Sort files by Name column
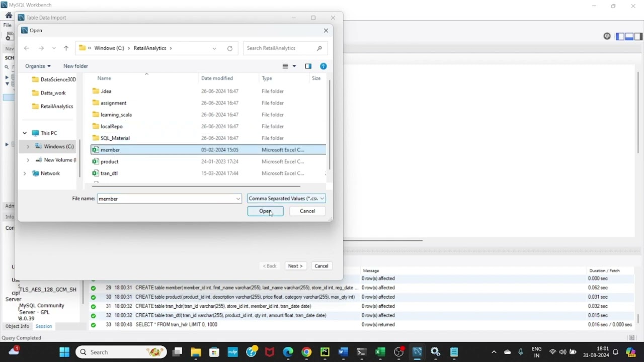The width and height of the screenshot is (644, 362). 104,78
